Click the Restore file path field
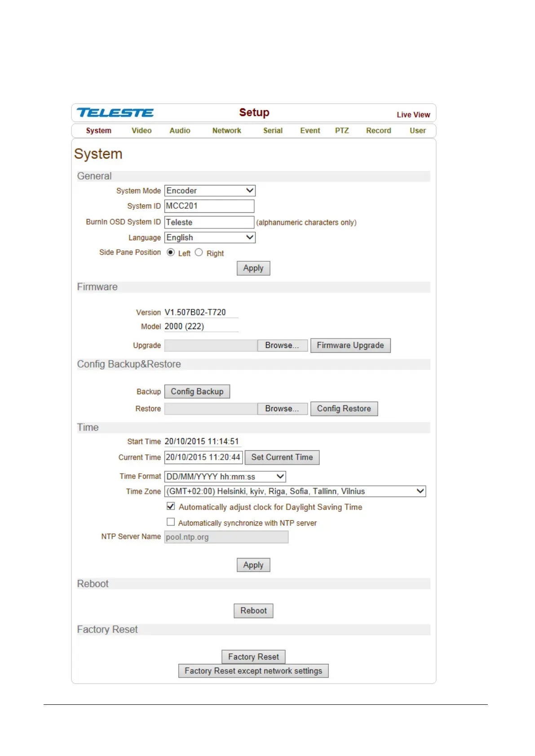Viewport: 535px width, 756px height. click(x=211, y=409)
